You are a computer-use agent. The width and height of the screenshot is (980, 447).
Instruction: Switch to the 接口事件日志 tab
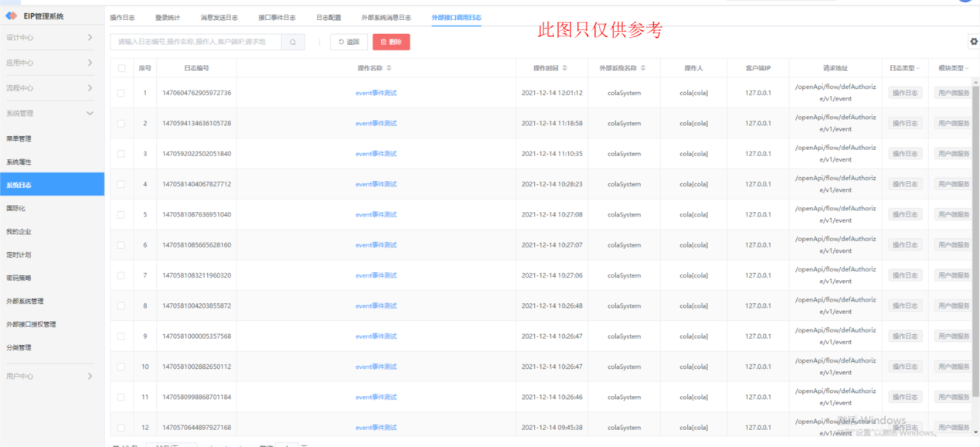[276, 17]
